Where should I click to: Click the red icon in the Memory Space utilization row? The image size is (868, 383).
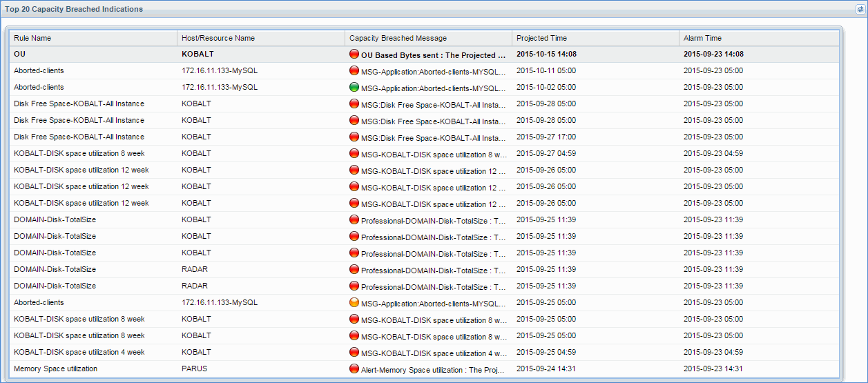(354, 369)
